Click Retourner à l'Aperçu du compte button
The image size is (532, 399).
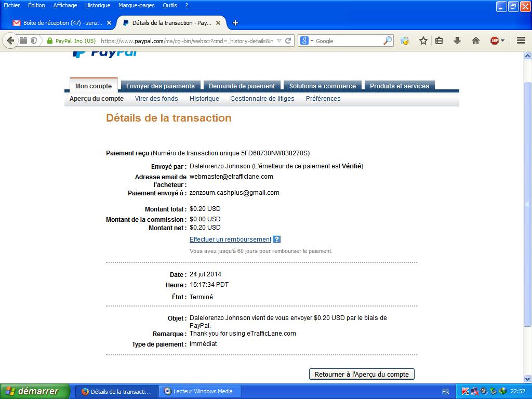click(362, 374)
